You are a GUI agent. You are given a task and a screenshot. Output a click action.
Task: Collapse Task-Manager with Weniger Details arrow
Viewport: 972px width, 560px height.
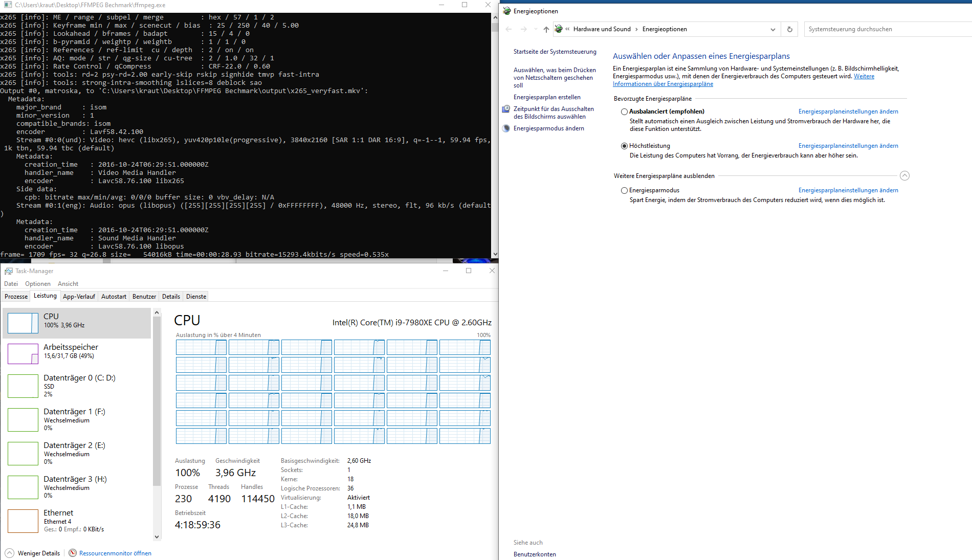click(x=9, y=553)
